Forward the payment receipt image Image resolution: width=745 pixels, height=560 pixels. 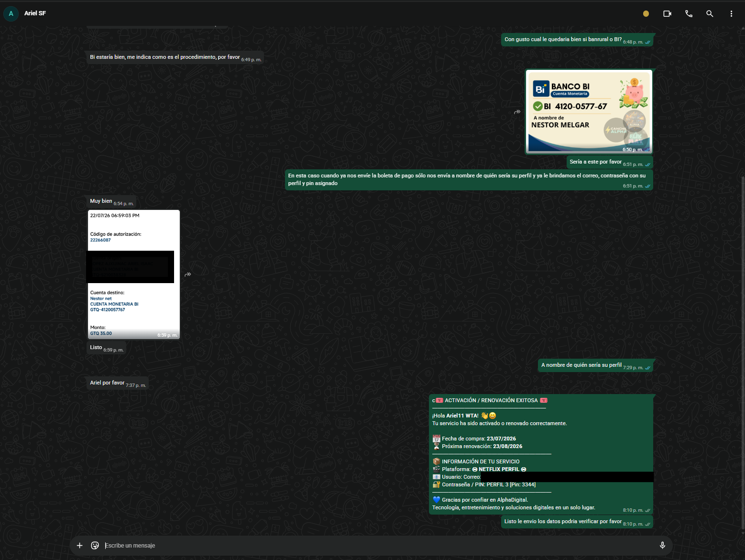tap(188, 275)
